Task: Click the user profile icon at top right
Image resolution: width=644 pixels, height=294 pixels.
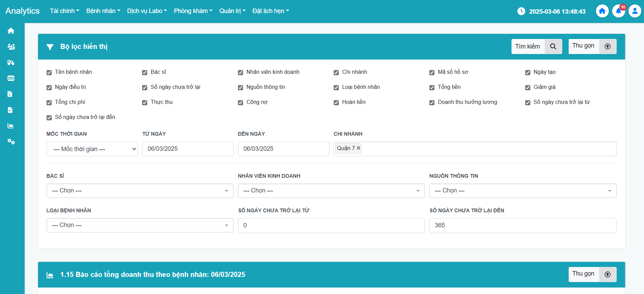Action: pos(634,11)
